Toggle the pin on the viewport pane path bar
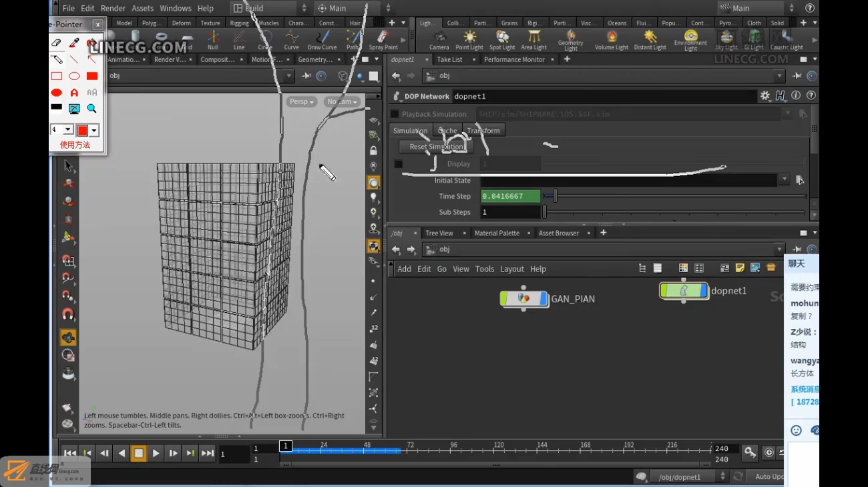 [306, 76]
